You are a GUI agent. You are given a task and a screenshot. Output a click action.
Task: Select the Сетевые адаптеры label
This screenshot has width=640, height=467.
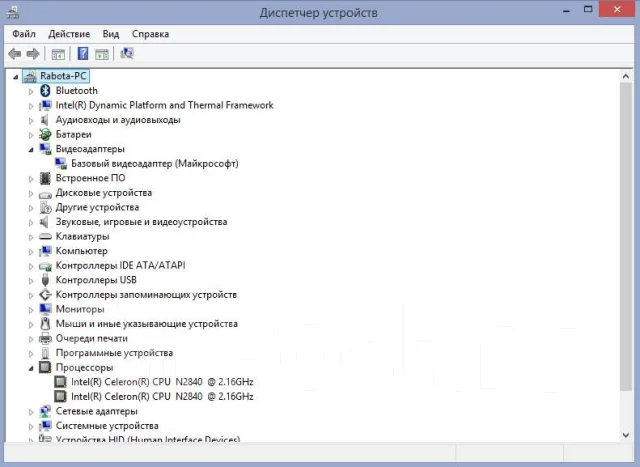click(x=96, y=411)
